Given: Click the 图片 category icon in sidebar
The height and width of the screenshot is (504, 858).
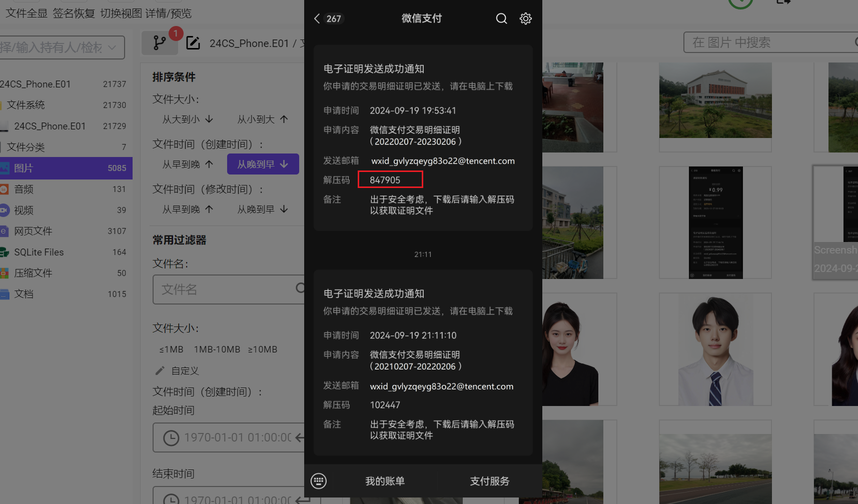Looking at the screenshot, I should (5, 168).
